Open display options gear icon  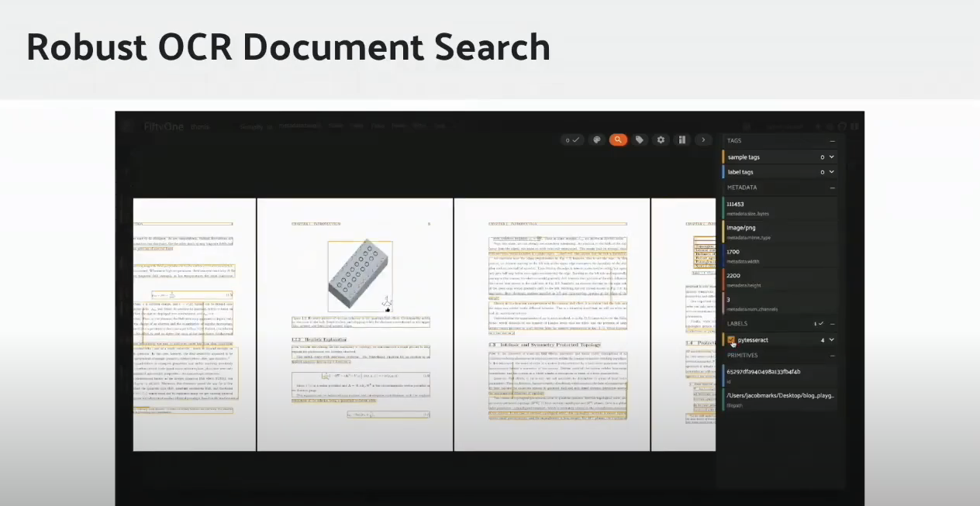[661, 140]
